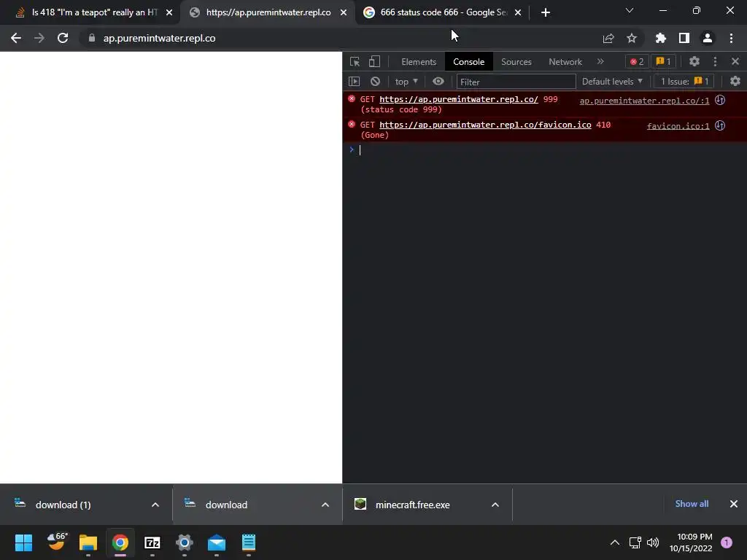Open the favicon.ico request URL link
Viewport: 747px width, 560px height.
click(x=485, y=125)
